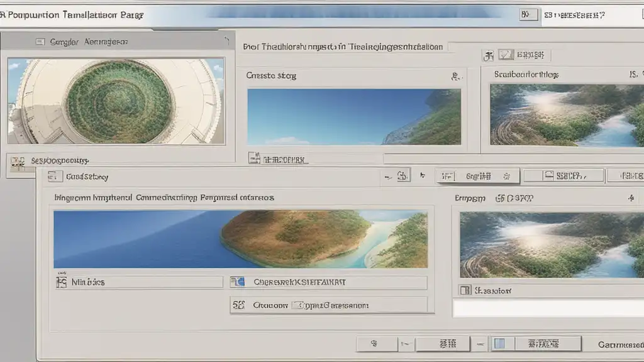Click the plus icon right of 'Empgm' header
644x362 pixels.
[631, 198]
